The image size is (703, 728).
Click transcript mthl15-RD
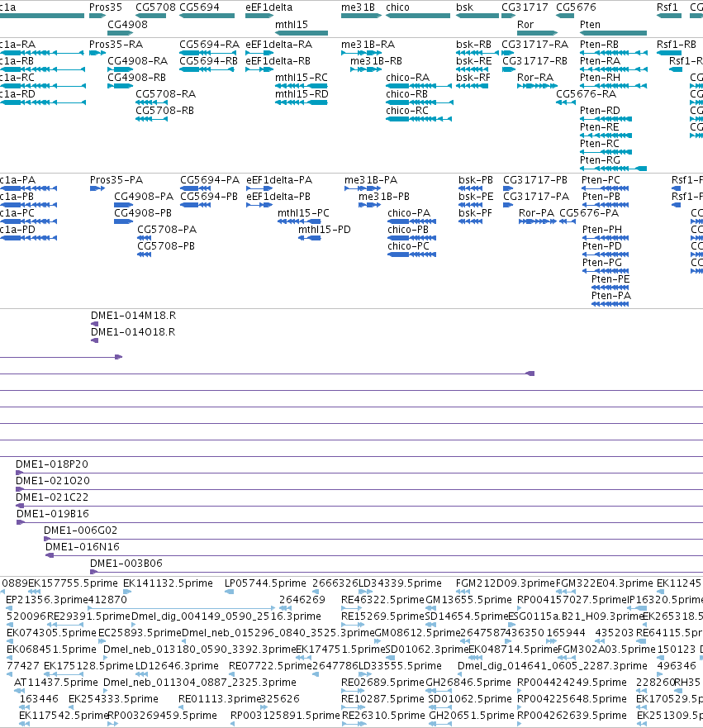point(302,94)
